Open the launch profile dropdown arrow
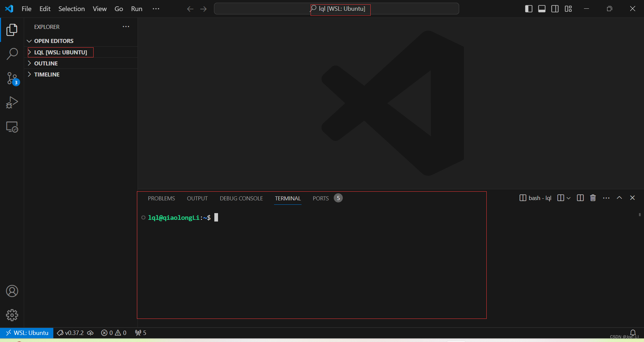 (569, 198)
